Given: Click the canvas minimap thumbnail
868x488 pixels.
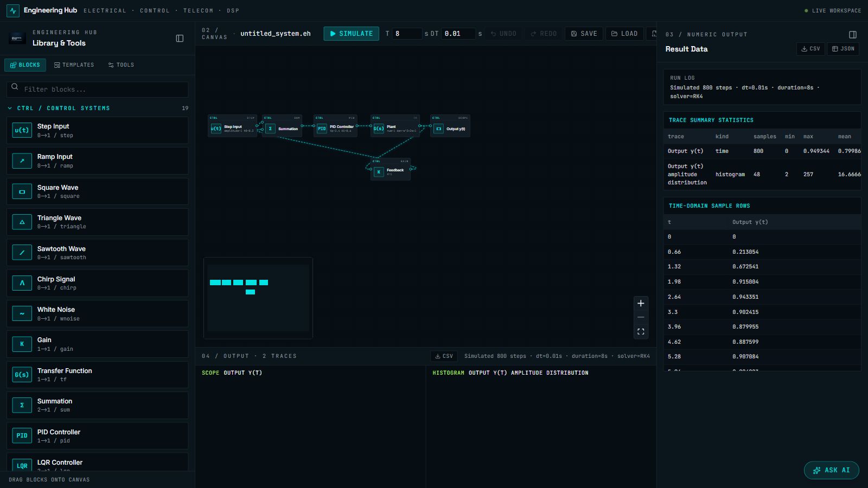Looking at the screenshot, I should coord(258,298).
